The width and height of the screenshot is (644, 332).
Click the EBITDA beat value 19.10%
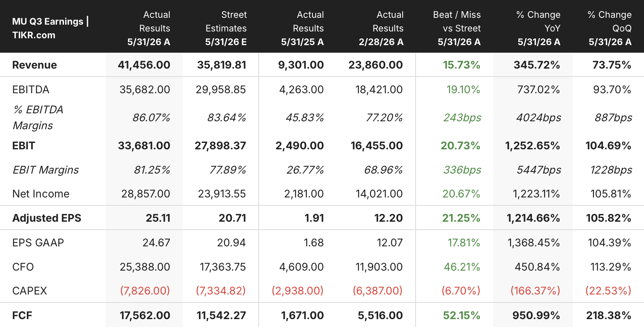pos(463,89)
